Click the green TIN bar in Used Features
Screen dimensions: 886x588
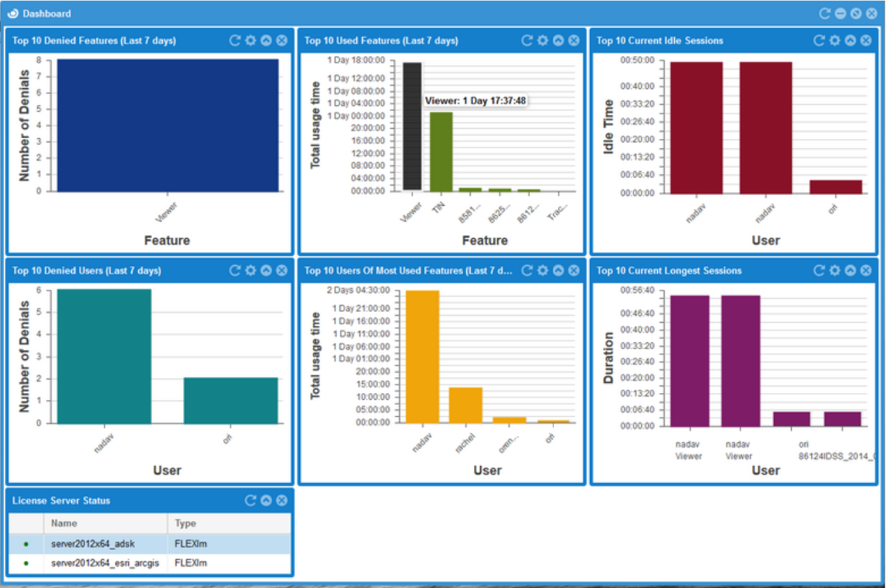pyautogui.click(x=441, y=151)
